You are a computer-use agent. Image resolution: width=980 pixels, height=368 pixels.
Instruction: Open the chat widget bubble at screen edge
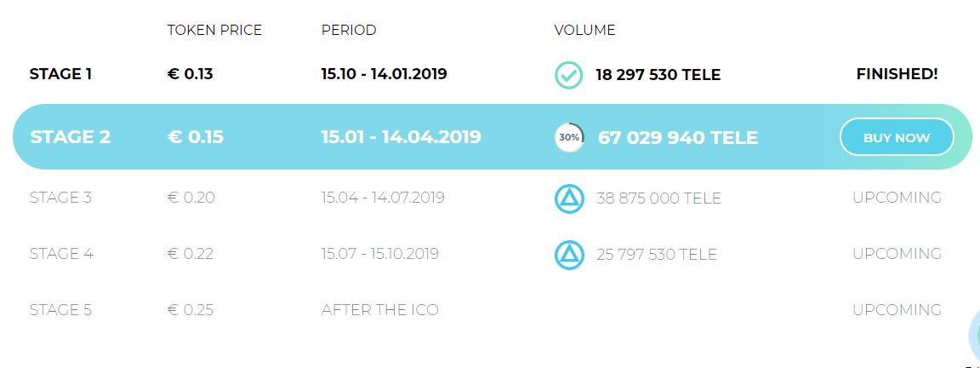pos(973,337)
